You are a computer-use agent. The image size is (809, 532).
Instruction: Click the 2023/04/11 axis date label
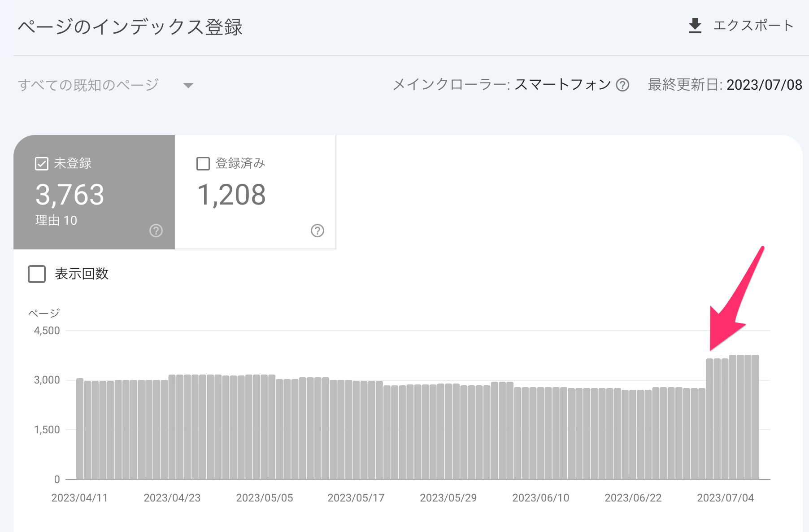coord(80,498)
